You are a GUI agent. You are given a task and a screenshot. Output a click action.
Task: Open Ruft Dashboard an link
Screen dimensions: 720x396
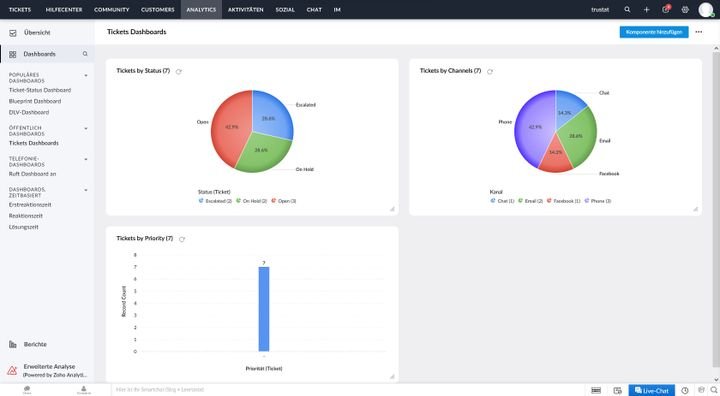tap(33, 174)
